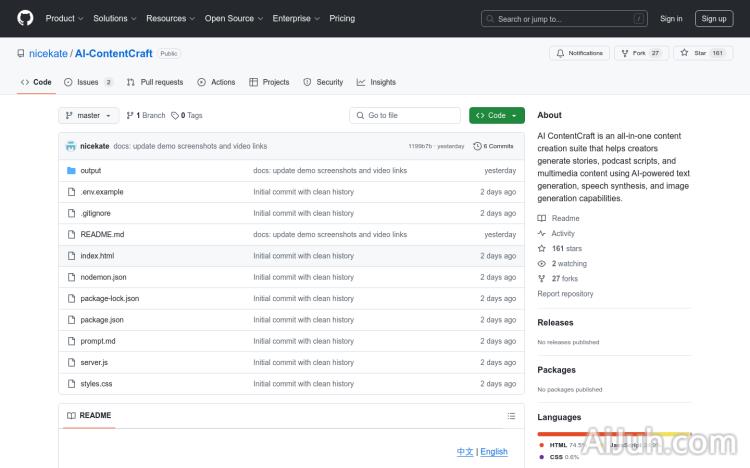Open the README outline list icon
This screenshot has height=468, width=750.
(511, 416)
